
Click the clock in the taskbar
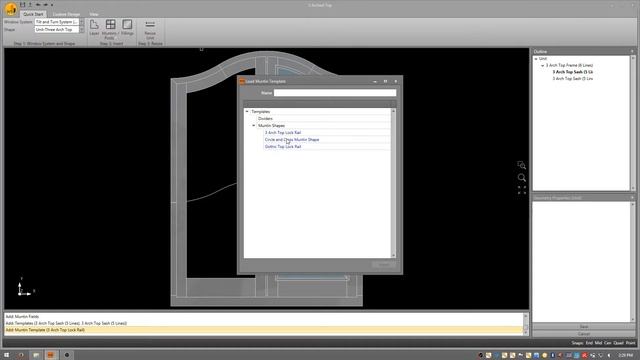pos(627,356)
